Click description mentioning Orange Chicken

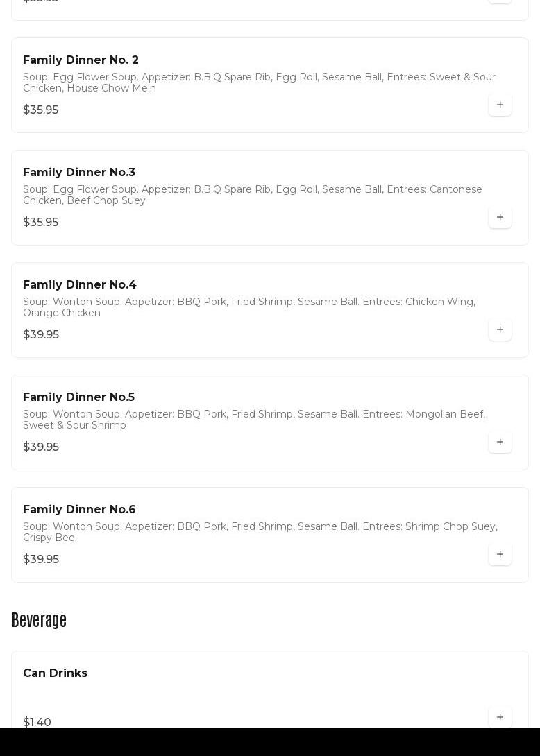pyautogui.click(x=249, y=307)
